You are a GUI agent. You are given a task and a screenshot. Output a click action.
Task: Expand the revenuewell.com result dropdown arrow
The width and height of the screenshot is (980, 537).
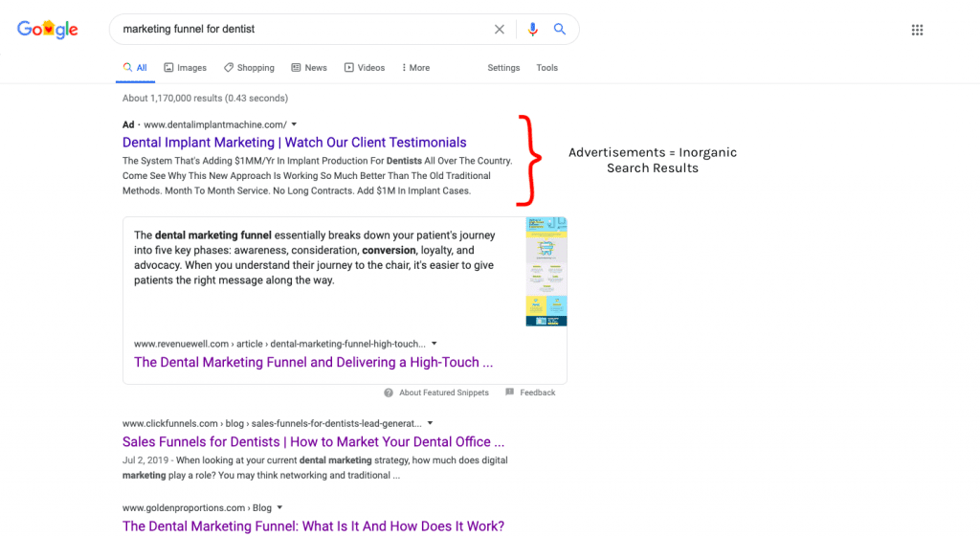tap(434, 344)
